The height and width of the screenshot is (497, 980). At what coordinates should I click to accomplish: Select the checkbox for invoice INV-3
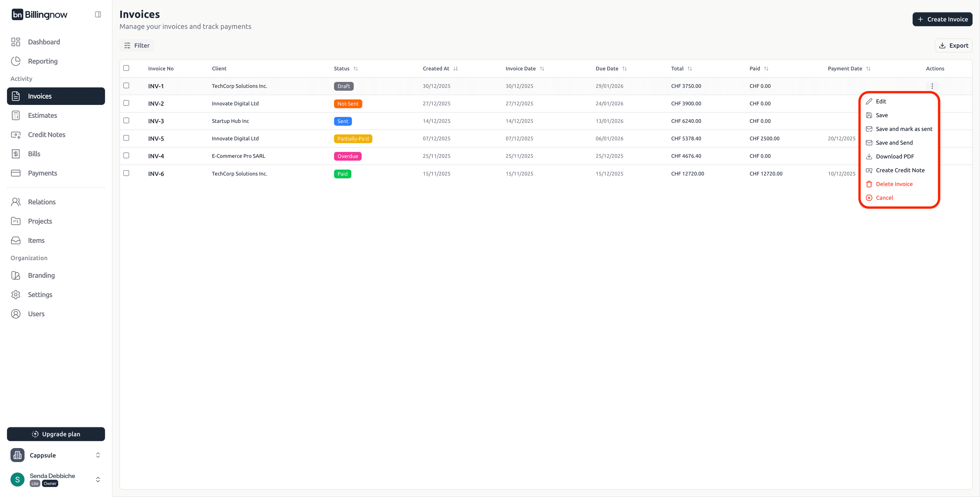126,121
